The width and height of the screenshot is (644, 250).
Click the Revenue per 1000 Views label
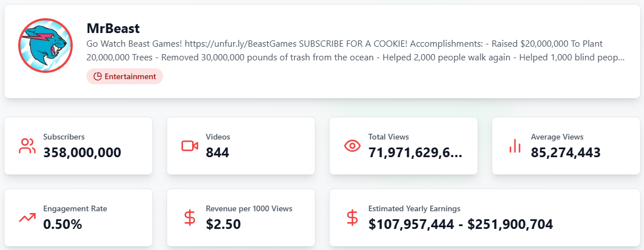tap(250, 208)
